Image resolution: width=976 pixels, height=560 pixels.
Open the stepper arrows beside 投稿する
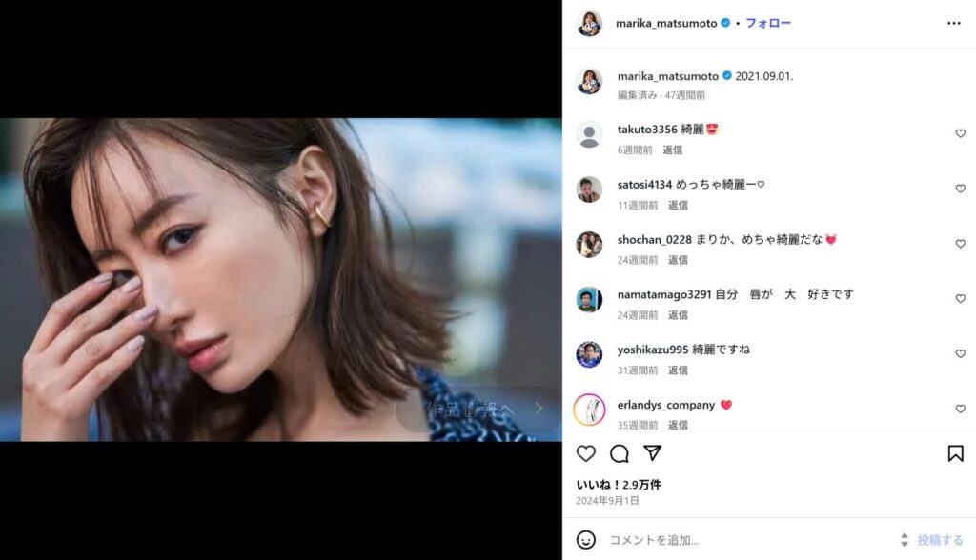click(905, 540)
